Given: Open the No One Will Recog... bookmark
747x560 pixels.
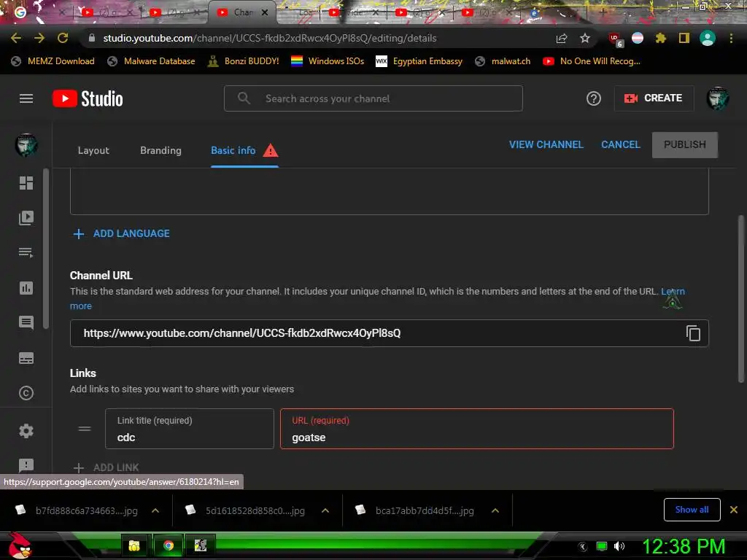Looking at the screenshot, I should [591, 61].
